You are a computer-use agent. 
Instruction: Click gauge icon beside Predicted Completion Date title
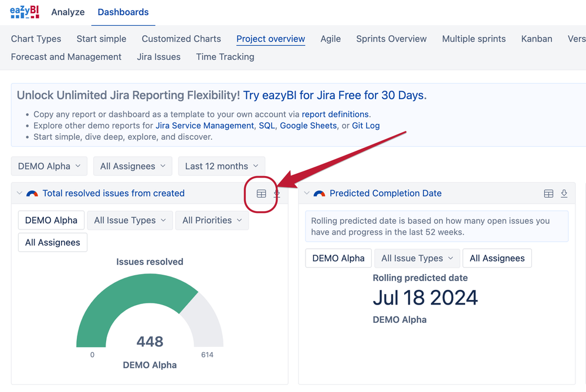pyautogui.click(x=319, y=194)
